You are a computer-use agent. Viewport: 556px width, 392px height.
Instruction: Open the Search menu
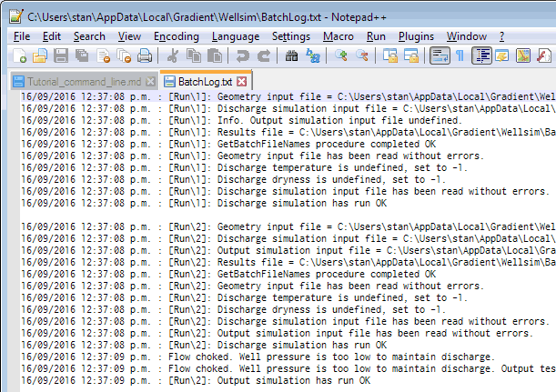pyautogui.click(x=89, y=36)
